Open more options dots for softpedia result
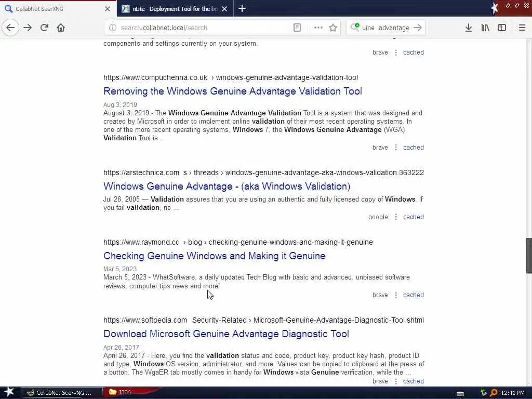The image size is (532, 399). coord(395,381)
